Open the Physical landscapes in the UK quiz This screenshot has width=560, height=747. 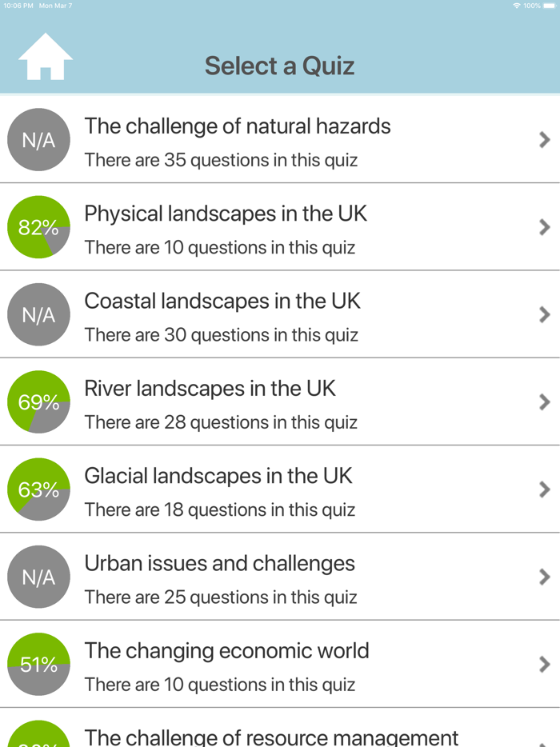[x=280, y=227]
